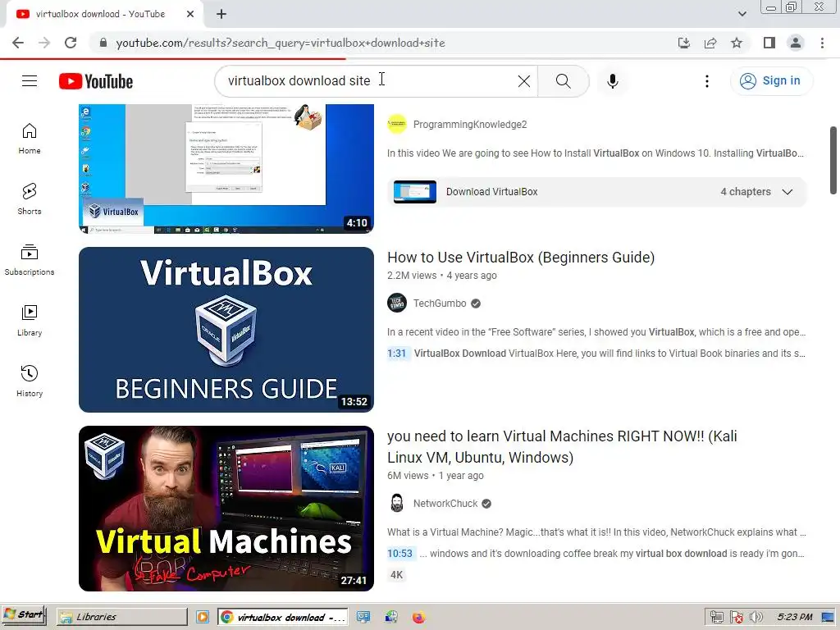Go back with the browser back arrow
This screenshot has width=840, height=630.
(x=18, y=43)
